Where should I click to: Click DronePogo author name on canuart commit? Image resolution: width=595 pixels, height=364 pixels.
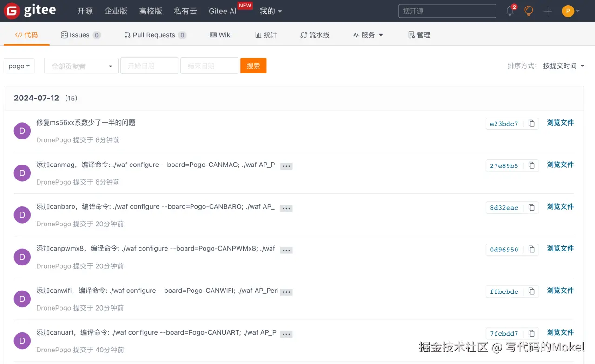(54, 350)
